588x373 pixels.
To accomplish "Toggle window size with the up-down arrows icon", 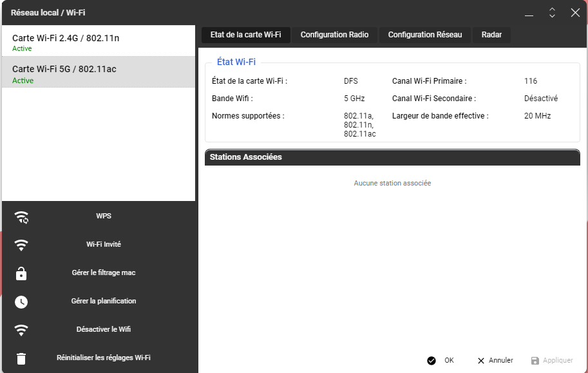I will tap(552, 13).
